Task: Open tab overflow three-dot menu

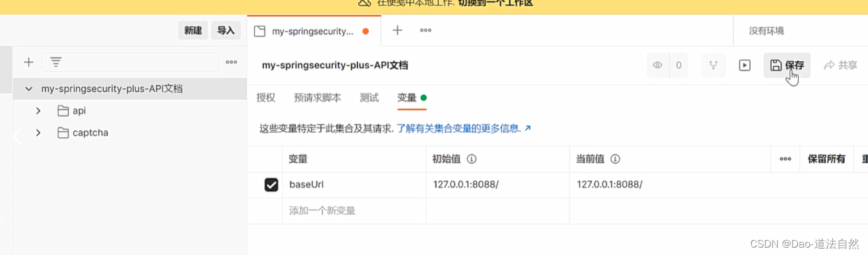Action: tap(426, 31)
